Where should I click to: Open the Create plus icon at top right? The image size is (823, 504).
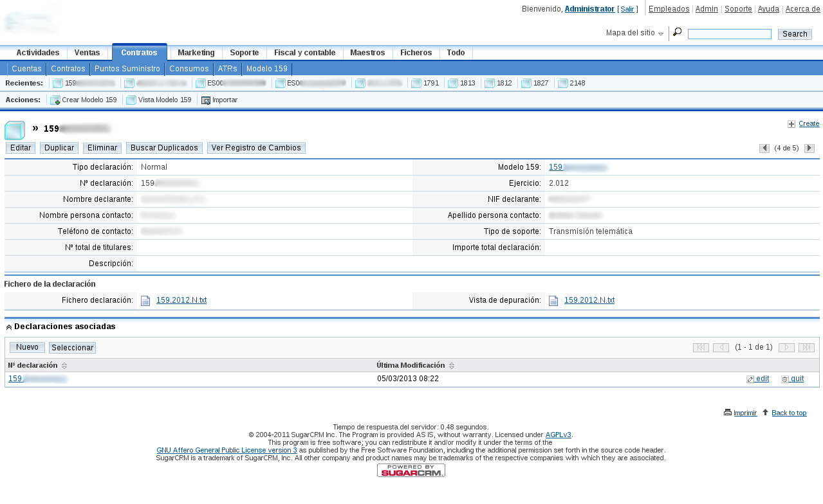click(x=790, y=123)
